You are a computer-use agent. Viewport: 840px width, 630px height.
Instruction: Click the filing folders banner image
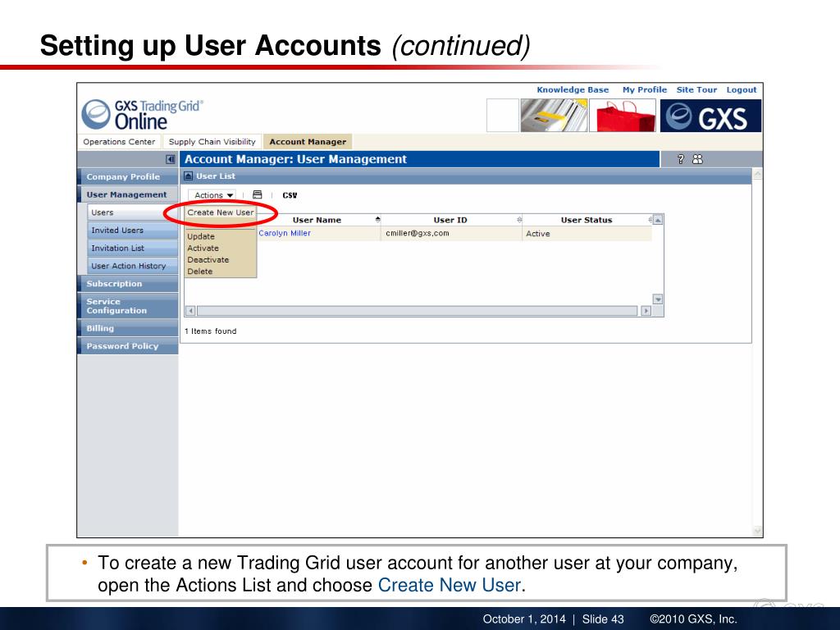[554, 116]
